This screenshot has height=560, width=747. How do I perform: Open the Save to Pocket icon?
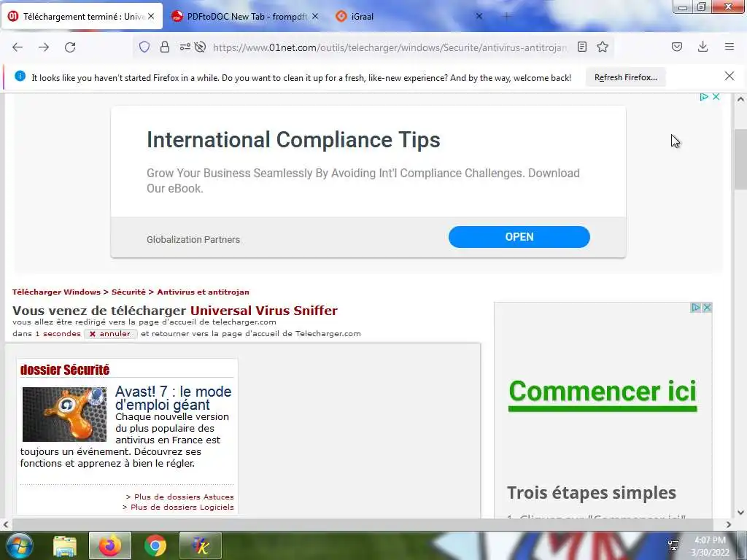pyautogui.click(x=676, y=47)
